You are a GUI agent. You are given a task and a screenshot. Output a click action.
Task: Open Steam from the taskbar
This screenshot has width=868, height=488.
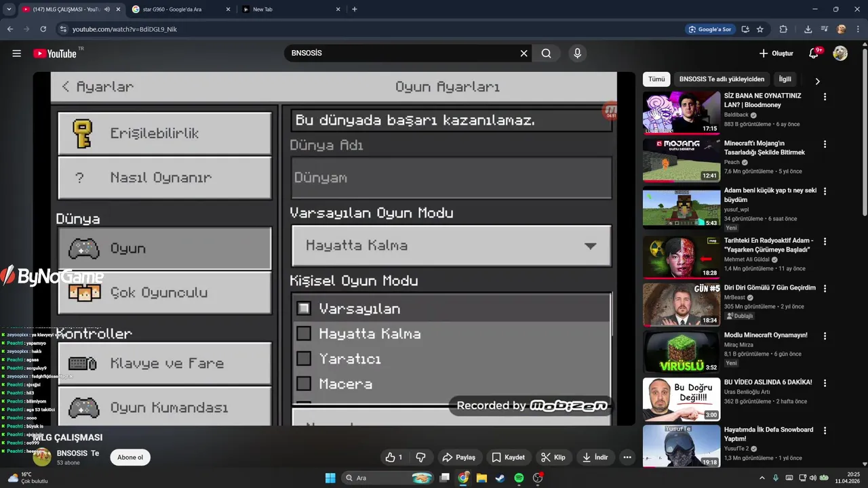(500, 478)
